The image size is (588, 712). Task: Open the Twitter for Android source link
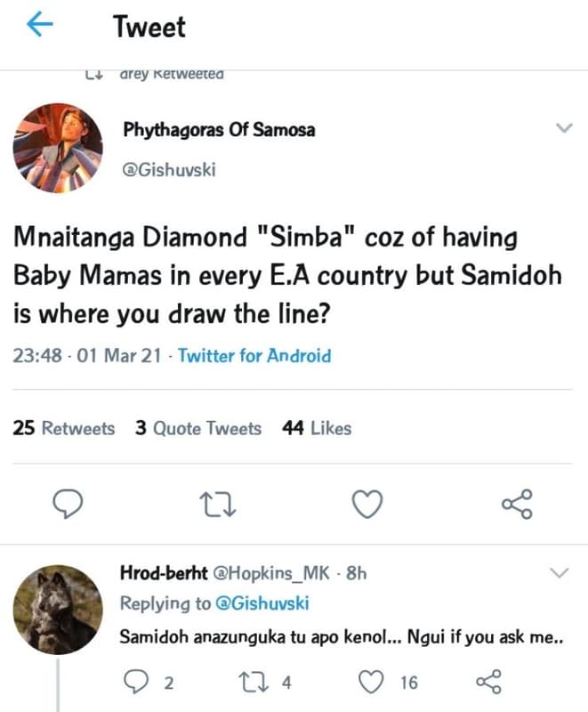click(x=254, y=355)
